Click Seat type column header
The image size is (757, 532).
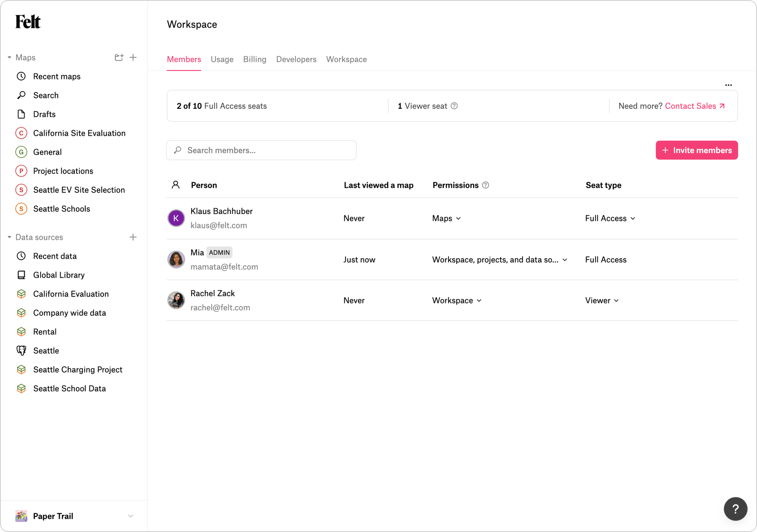[603, 185]
